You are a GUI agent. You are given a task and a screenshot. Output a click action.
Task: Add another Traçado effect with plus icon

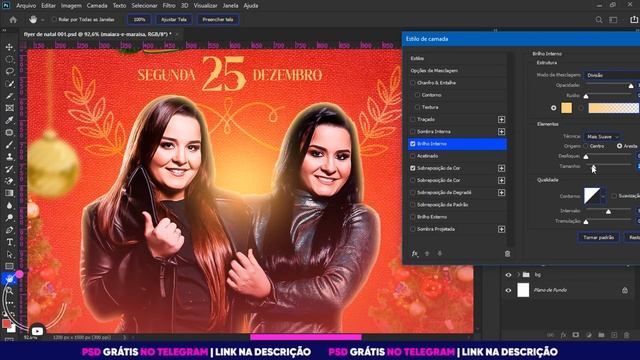[501, 119]
